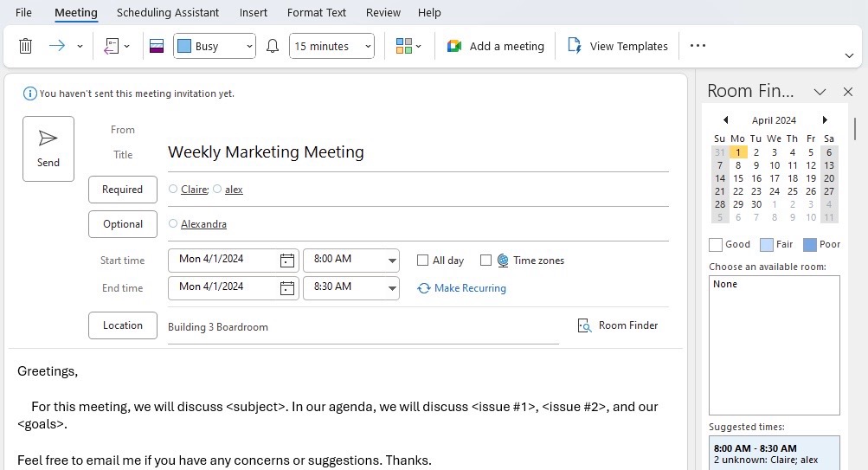The image size is (868, 470).
Task: Click the Categorize colored squares icon
Action: 403,46
